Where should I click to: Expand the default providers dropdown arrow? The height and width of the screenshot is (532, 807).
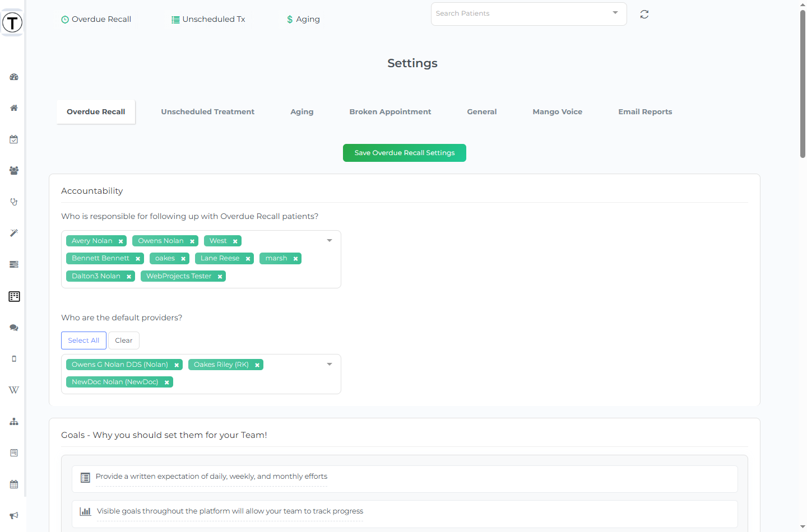click(x=330, y=364)
